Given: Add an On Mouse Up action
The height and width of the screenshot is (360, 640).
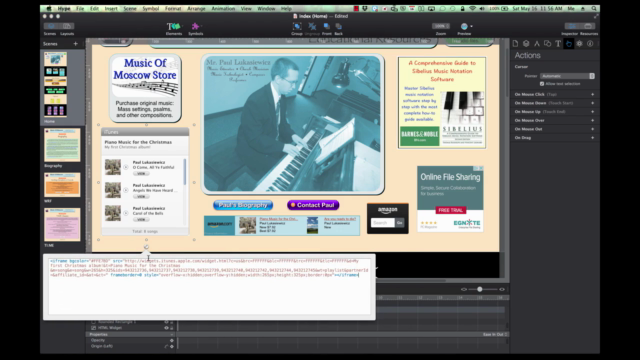Looking at the screenshot, I should (x=592, y=111).
